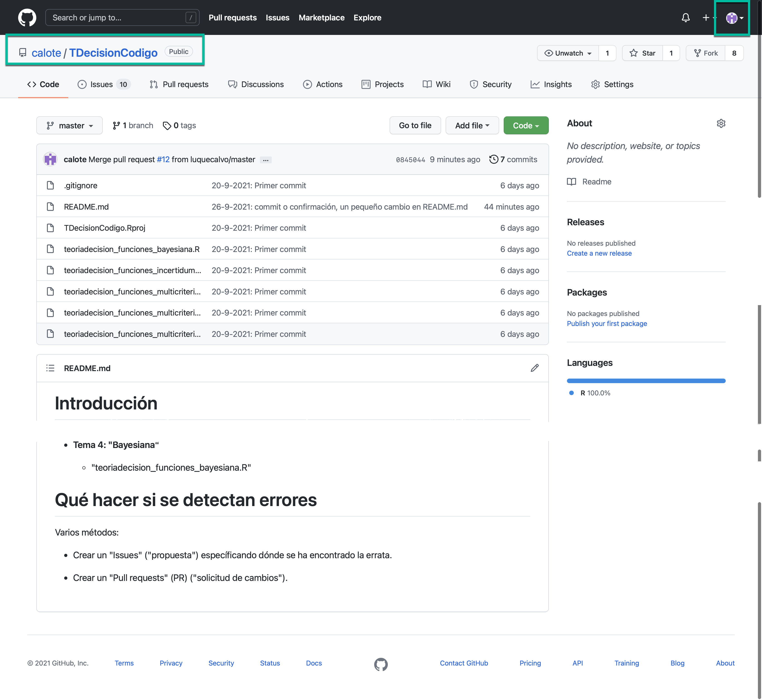Open Readme link in About
Image resolution: width=762 pixels, height=700 pixels.
tap(589, 181)
